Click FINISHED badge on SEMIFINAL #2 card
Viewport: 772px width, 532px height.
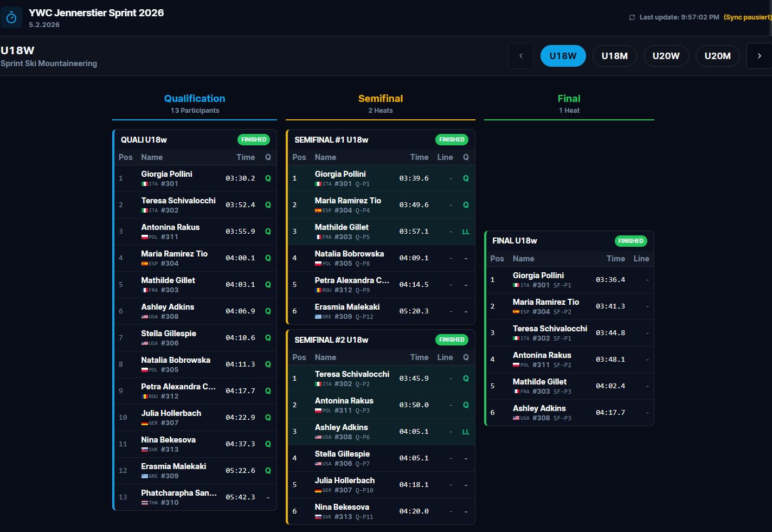pos(452,339)
